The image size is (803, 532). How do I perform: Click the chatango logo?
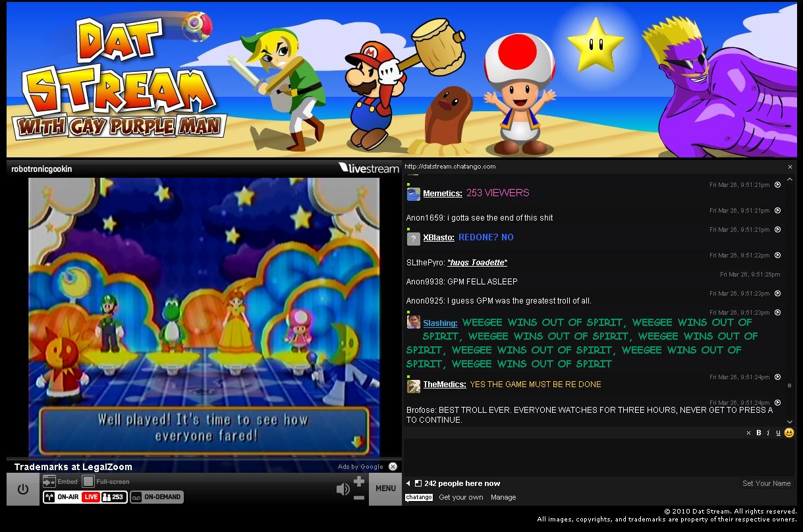click(x=419, y=498)
